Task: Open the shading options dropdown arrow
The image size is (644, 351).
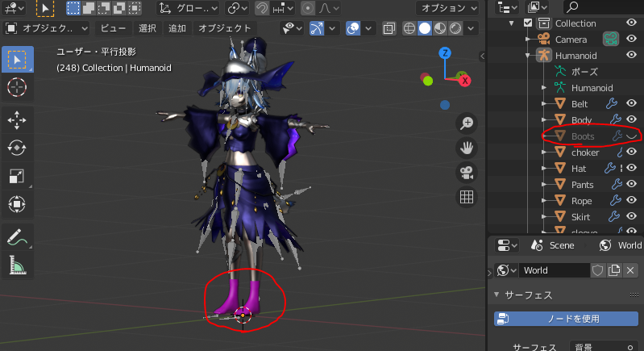Action: click(471, 28)
